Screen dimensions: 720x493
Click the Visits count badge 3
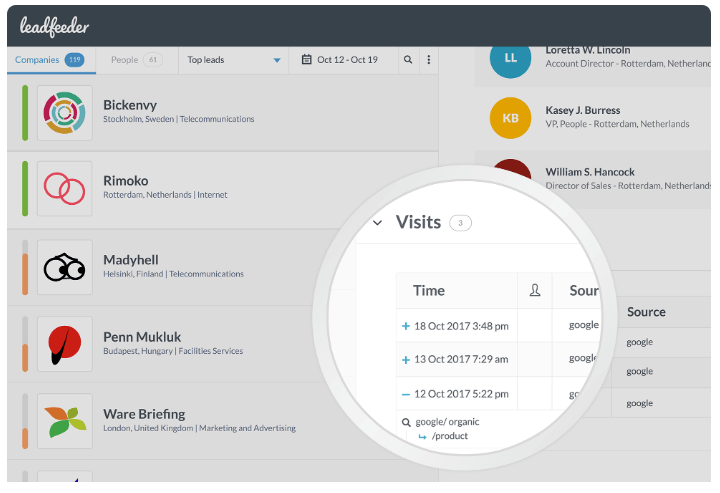click(x=460, y=223)
